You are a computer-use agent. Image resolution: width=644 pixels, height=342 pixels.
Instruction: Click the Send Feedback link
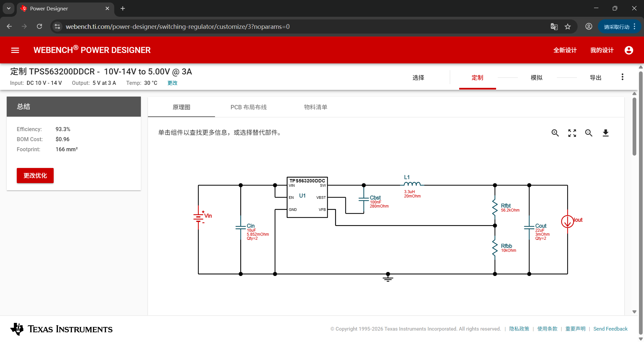pos(610,329)
